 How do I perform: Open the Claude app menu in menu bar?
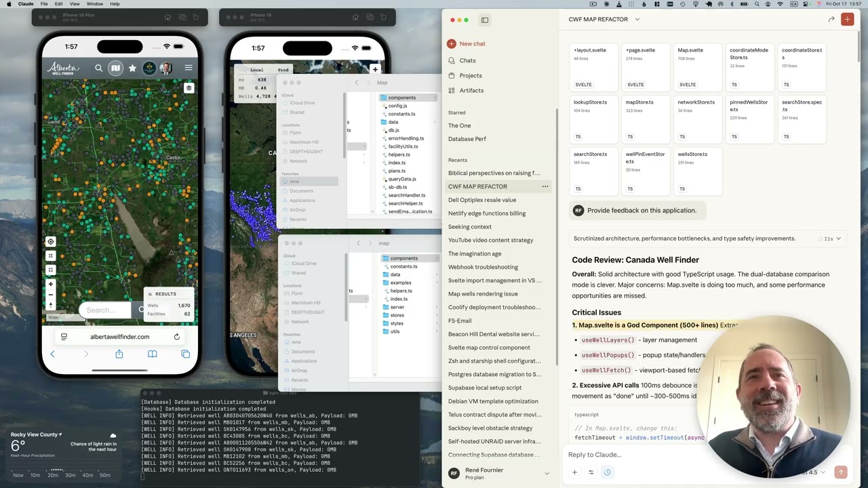25,4
